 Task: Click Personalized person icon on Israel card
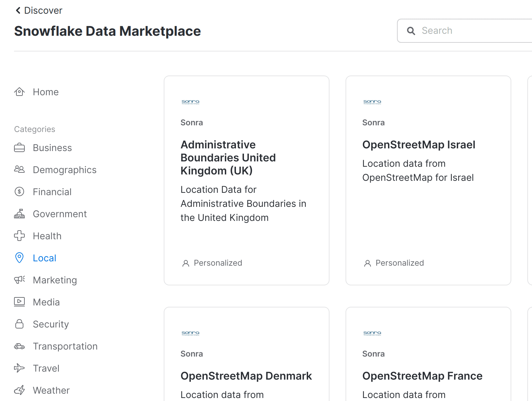(368, 263)
